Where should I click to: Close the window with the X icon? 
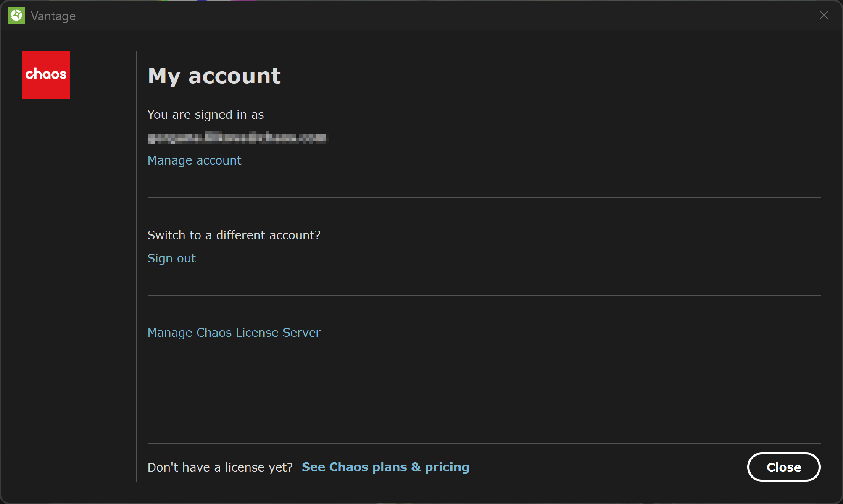[x=824, y=16]
